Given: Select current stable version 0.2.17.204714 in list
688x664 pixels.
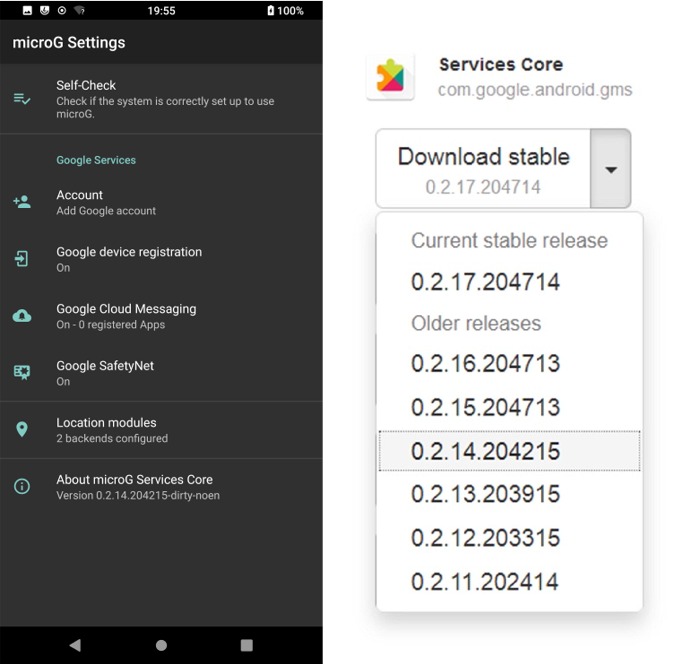Looking at the screenshot, I should [509, 282].
